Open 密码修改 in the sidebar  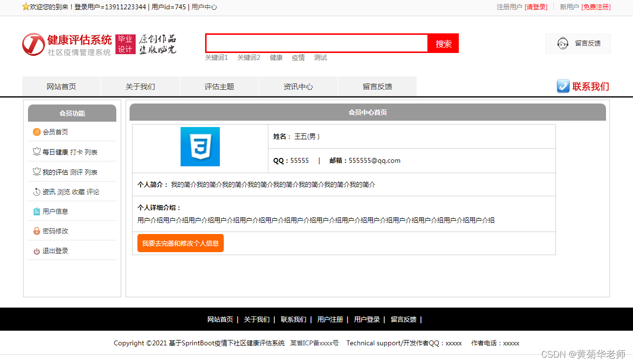tap(55, 231)
